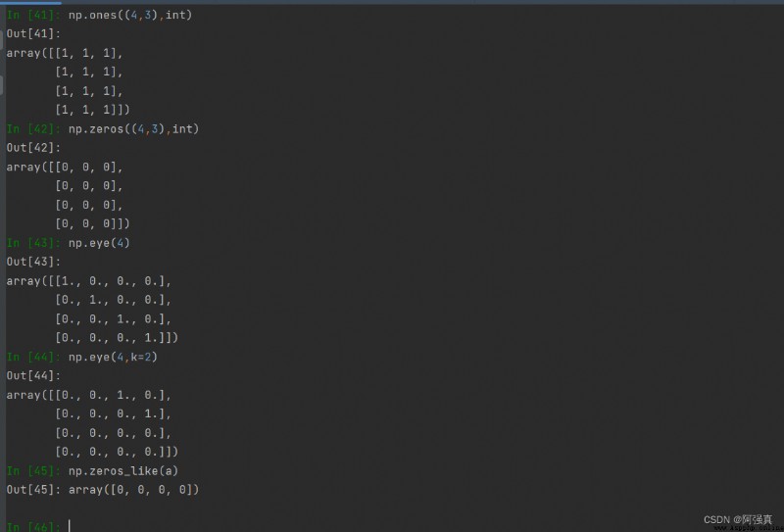Click the row [0., 0., 0., 1.]]) in Out[43]
This screenshot has height=532, width=784.
click(x=117, y=338)
